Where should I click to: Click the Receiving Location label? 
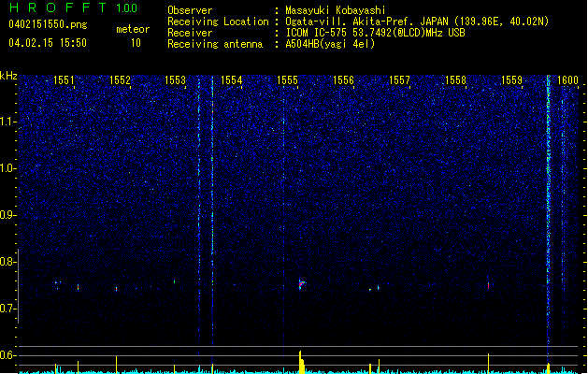[218, 22]
